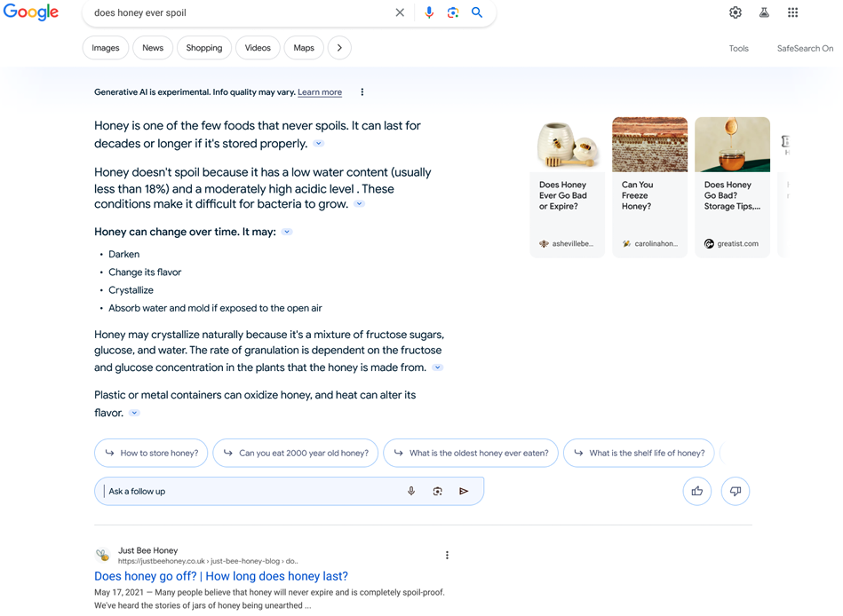The image size is (843, 616).
Task: Open the Google apps grid
Action: tap(791, 12)
